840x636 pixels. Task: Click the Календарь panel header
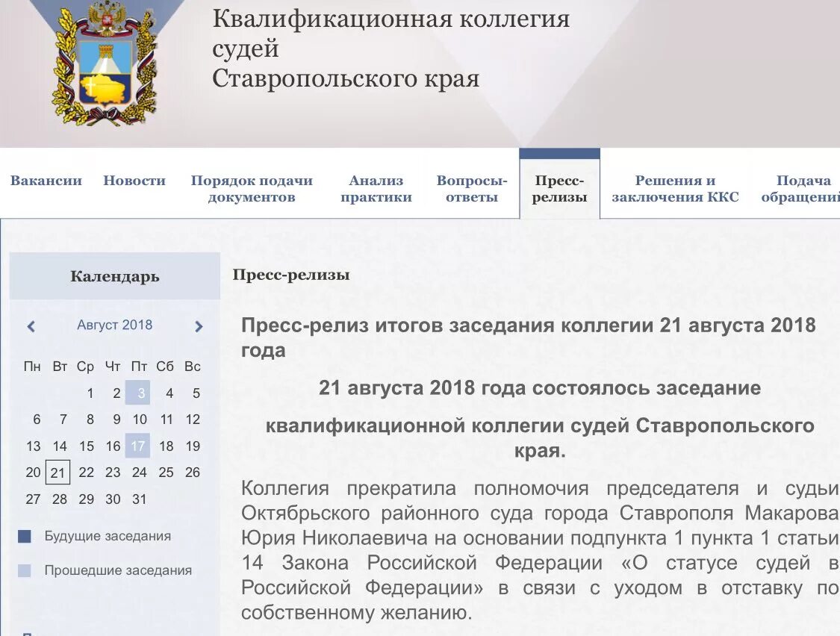tap(115, 276)
